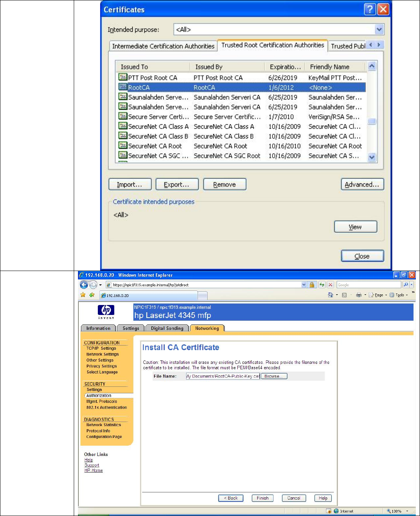Click the Refresh page icon

coord(322,285)
